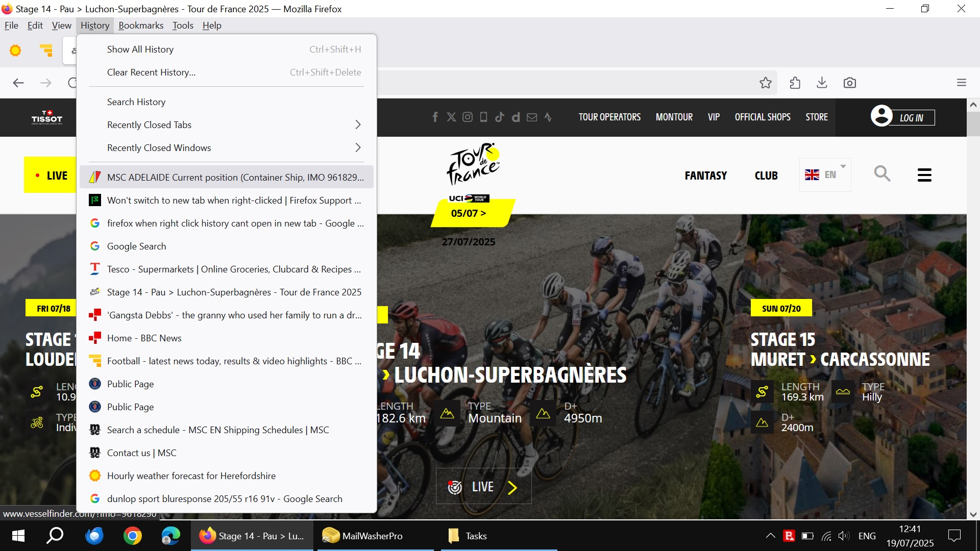Expand Recently Closed Tabs submenu
The height and width of the screenshot is (551, 980).
227,125
